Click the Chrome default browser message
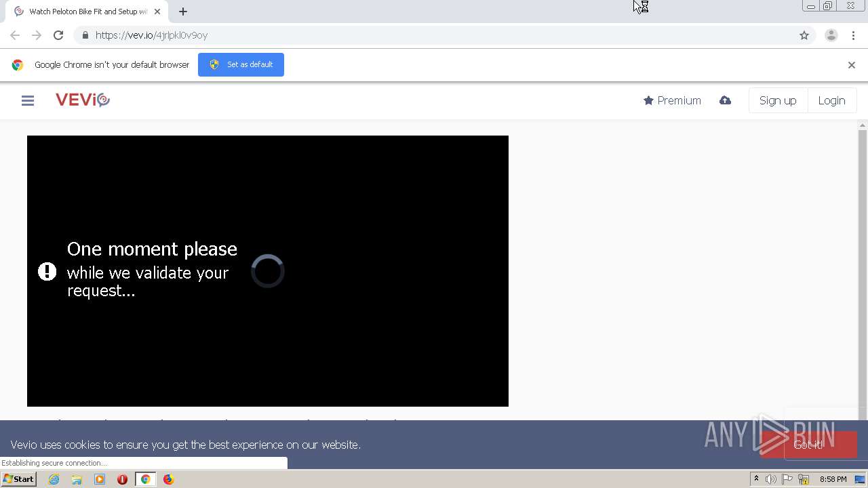The image size is (868, 488). pyautogui.click(x=112, y=65)
